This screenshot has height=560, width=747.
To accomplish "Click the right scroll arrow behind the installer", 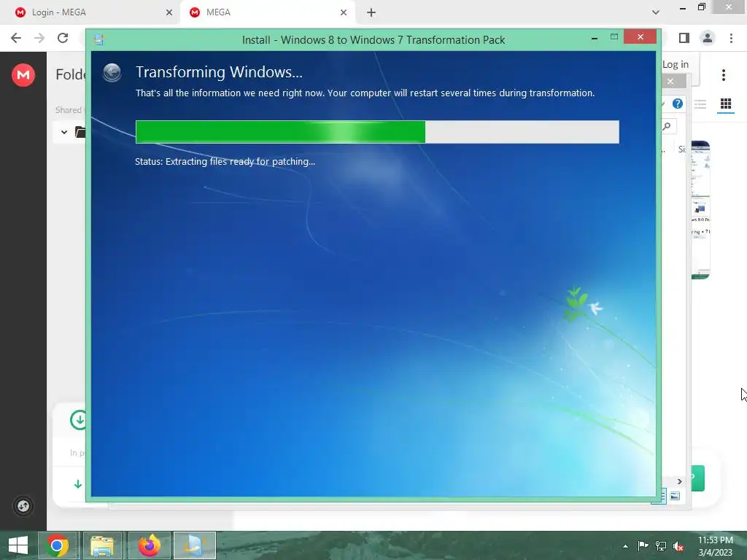I will pos(680,481).
